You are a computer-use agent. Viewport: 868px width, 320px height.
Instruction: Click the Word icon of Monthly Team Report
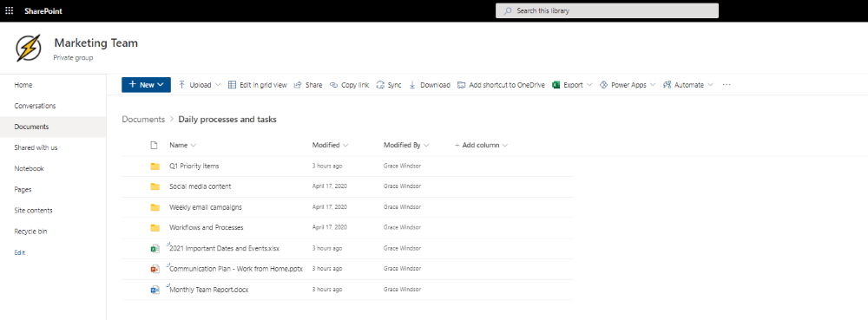[155, 290]
